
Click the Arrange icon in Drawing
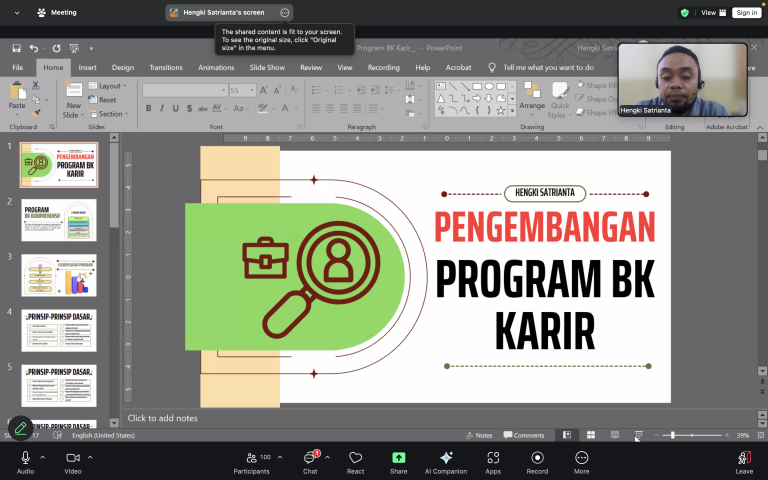tap(532, 91)
